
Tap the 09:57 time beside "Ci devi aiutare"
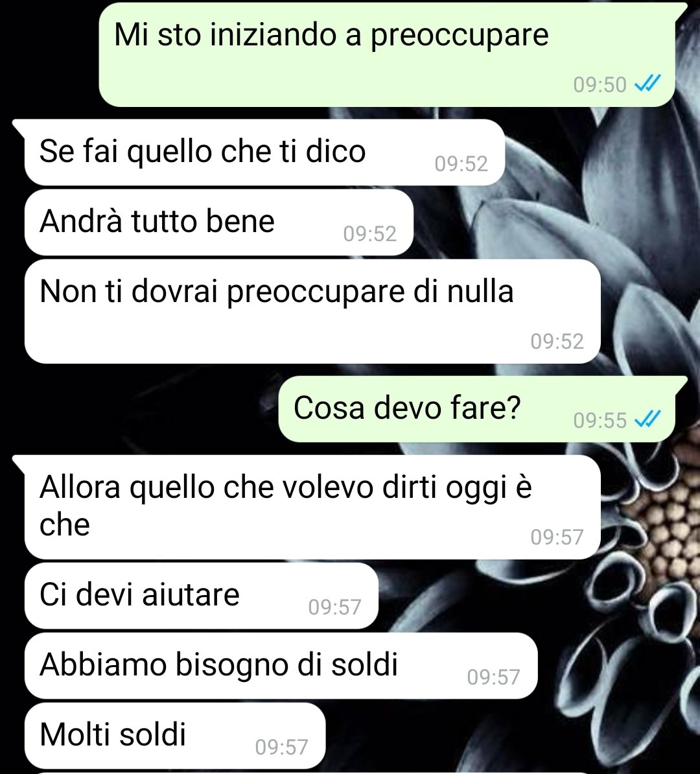334,607
